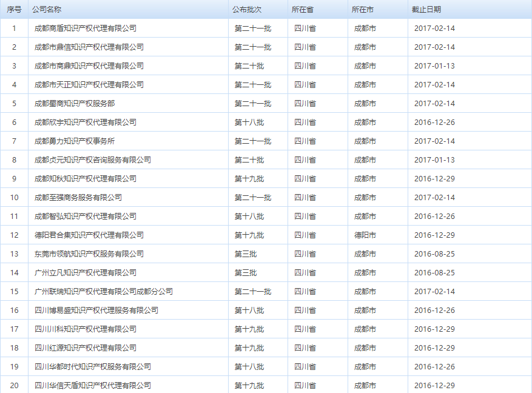Select 成都欣宇知识产权代理有限公司 company name
532x393 pixels.
(x=85, y=123)
